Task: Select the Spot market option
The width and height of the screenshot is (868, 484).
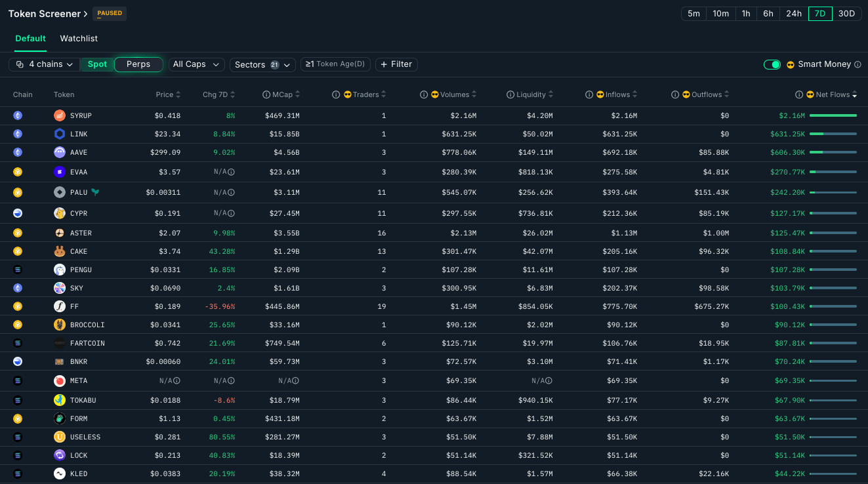Action: [97, 64]
